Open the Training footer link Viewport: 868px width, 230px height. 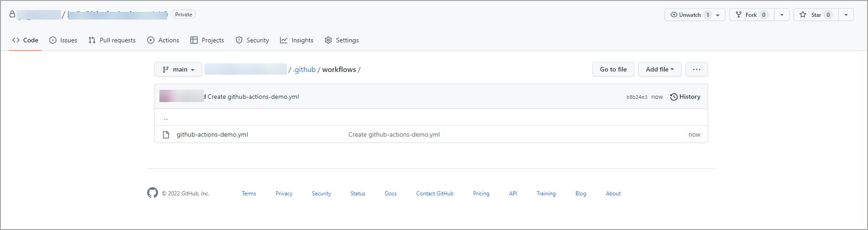[546, 194]
